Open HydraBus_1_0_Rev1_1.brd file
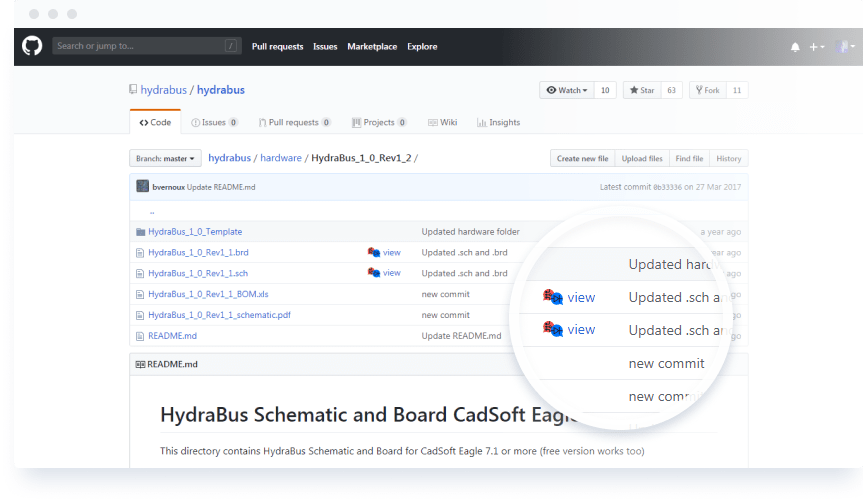The width and height of the screenshot is (863, 502). coord(198,252)
